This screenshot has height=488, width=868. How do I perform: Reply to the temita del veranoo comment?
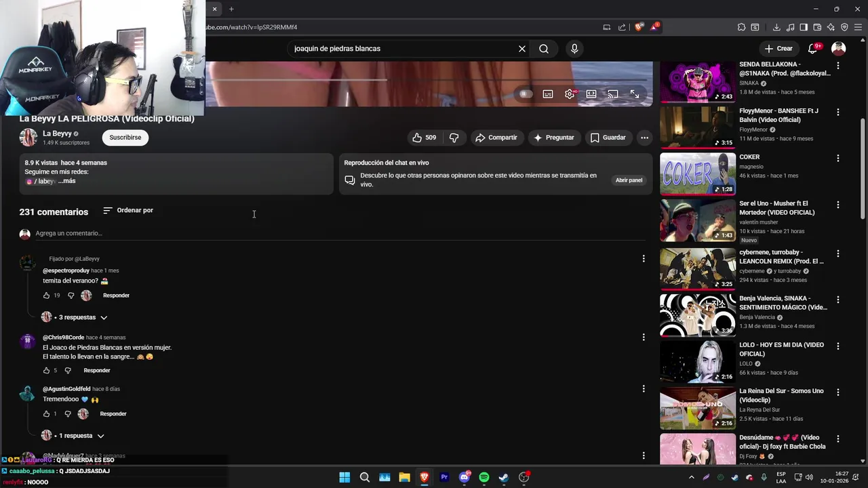coord(116,296)
